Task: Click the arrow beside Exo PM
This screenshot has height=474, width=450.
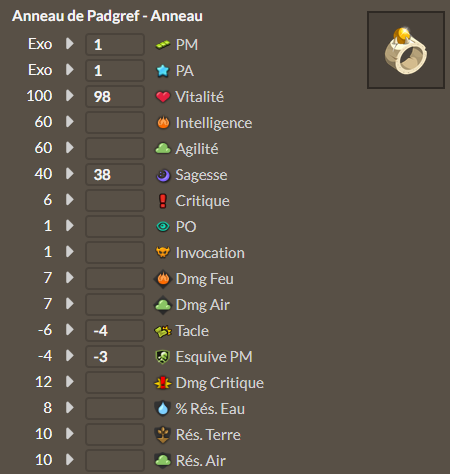Action: click(70, 43)
